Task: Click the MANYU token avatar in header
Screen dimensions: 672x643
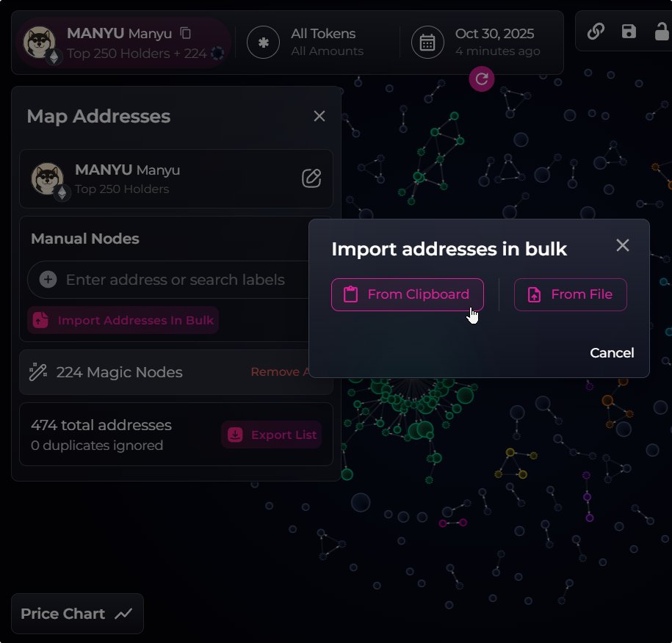Action: click(x=39, y=43)
